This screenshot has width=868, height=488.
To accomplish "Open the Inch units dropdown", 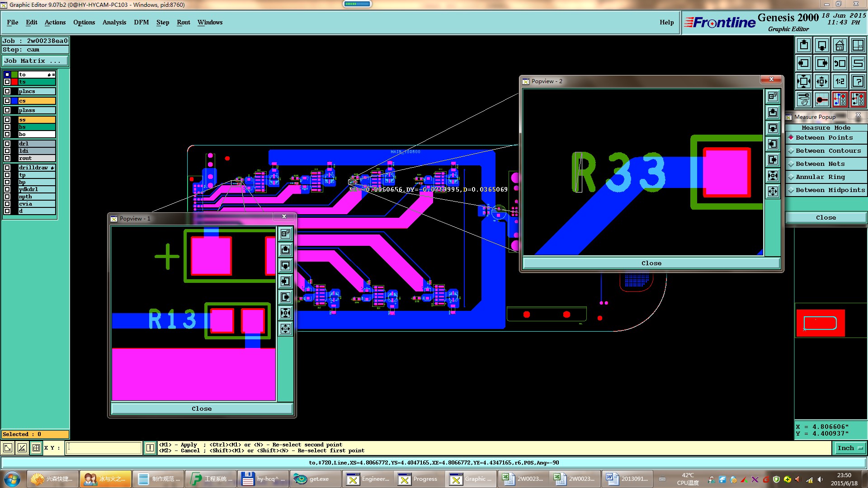I will [850, 448].
